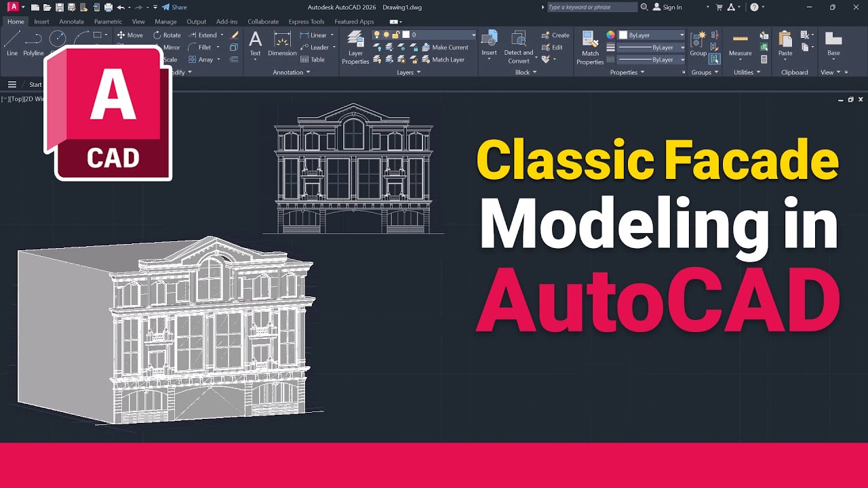This screenshot has width=868, height=488.
Task: Open Layer Properties
Action: 355,47
